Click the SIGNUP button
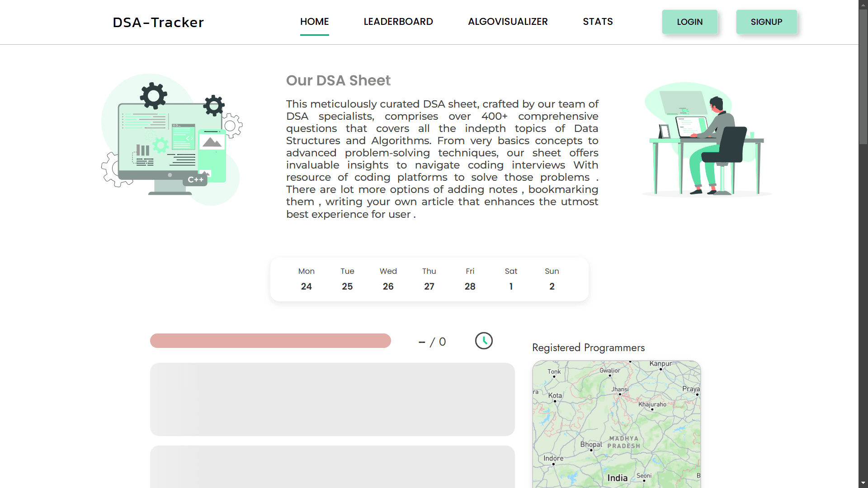Viewport: 868px width, 488px height. 767,22
